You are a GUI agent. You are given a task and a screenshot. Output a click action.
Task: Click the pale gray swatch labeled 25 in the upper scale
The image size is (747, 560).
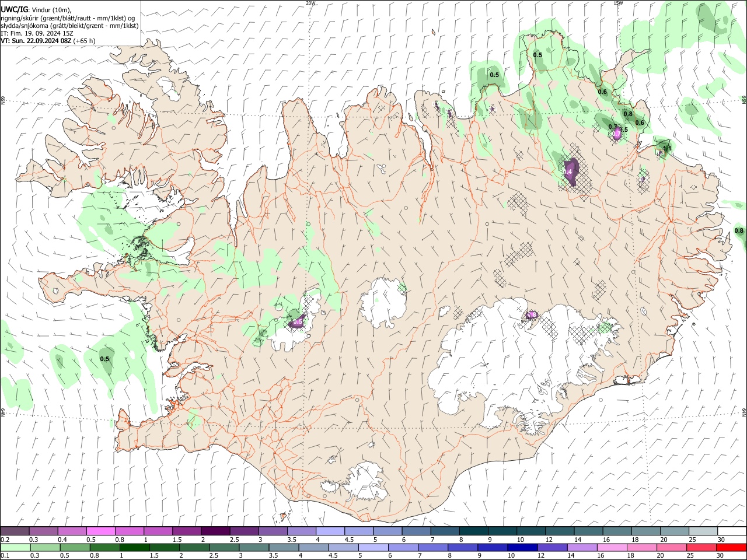[703, 531]
